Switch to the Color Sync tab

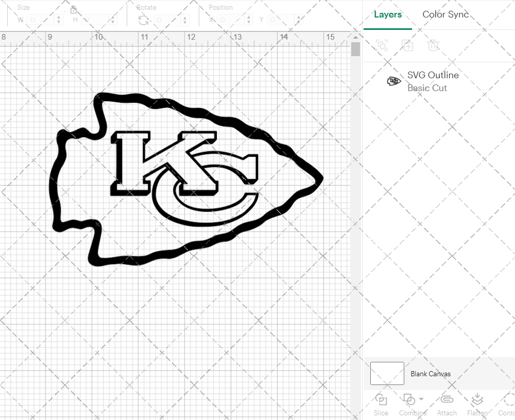click(445, 14)
